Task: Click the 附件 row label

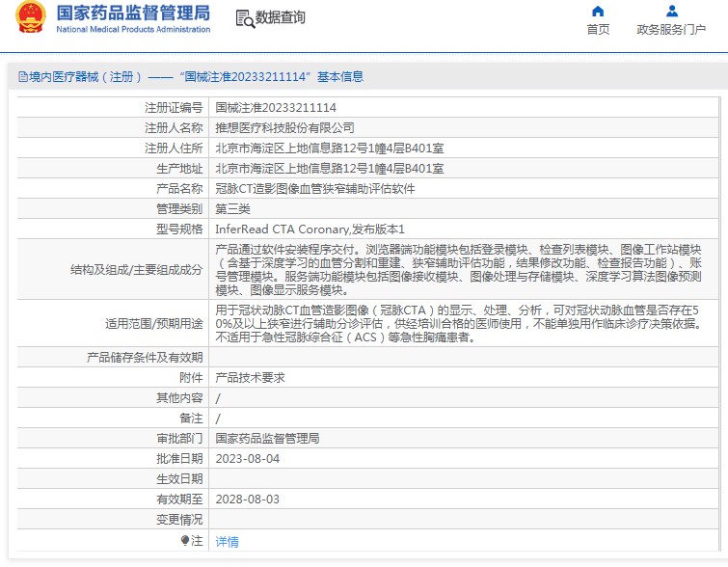Action: click(x=191, y=378)
